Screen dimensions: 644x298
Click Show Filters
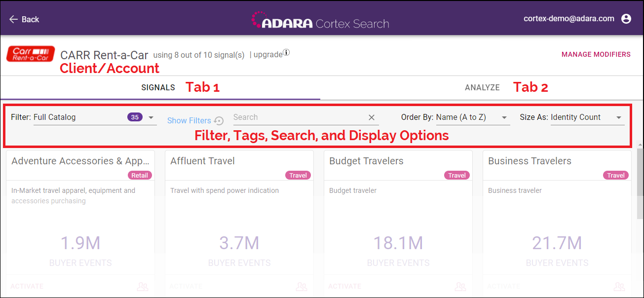pos(189,120)
